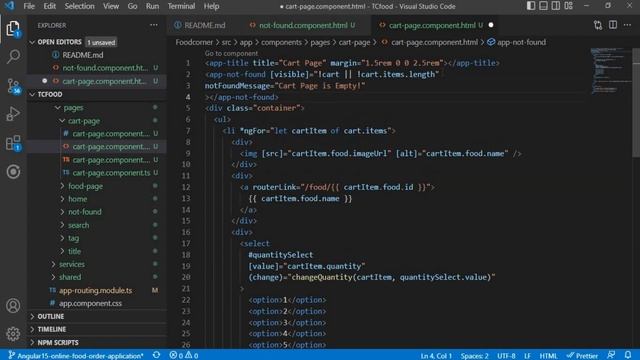Expand the services folder
The height and width of the screenshot is (360, 640).
pos(53,264)
